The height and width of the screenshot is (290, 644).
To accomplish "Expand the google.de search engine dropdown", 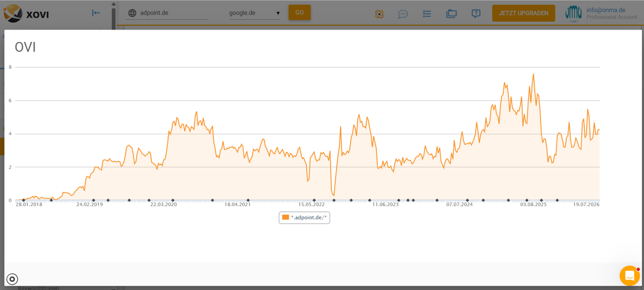I will tap(254, 13).
